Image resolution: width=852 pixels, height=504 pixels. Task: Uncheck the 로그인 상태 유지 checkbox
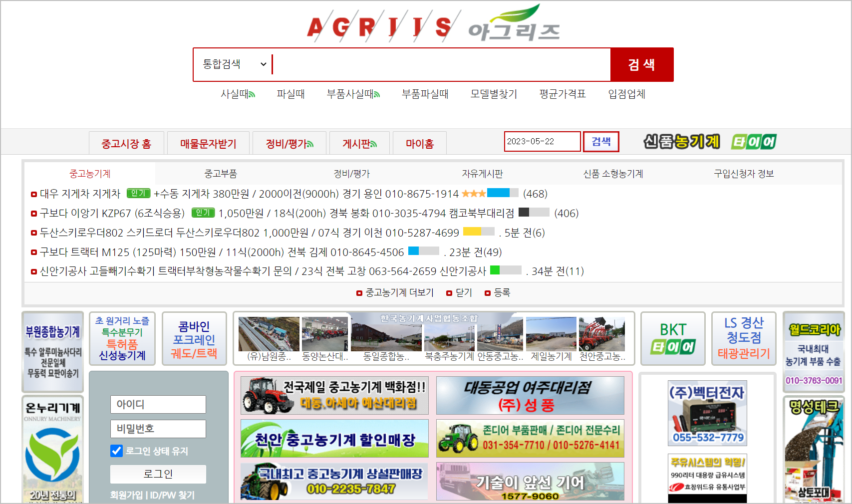click(116, 451)
